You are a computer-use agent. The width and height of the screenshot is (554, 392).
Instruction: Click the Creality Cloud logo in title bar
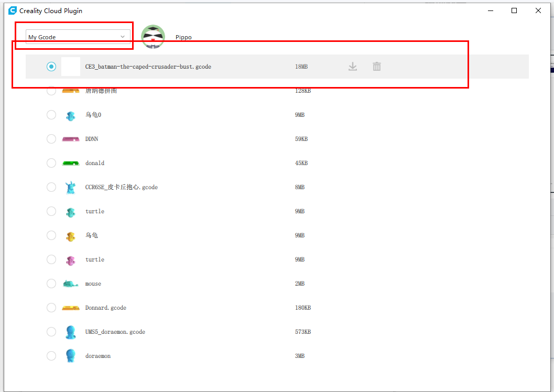(x=12, y=10)
